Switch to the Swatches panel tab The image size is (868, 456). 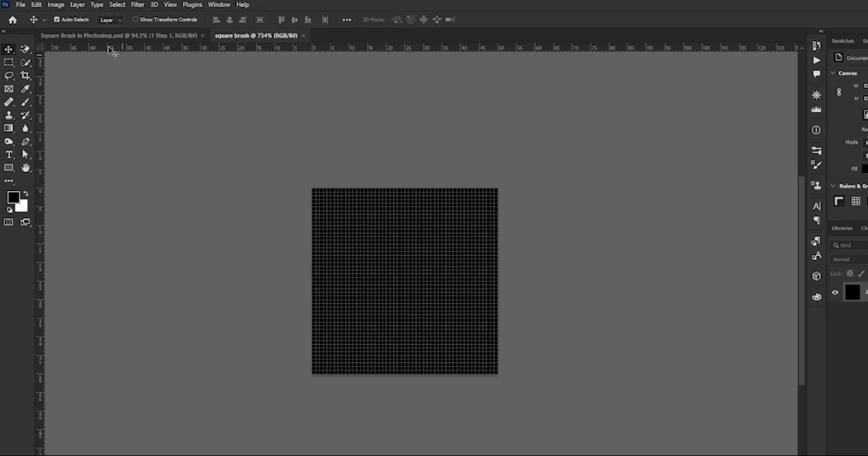tap(842, 41)
